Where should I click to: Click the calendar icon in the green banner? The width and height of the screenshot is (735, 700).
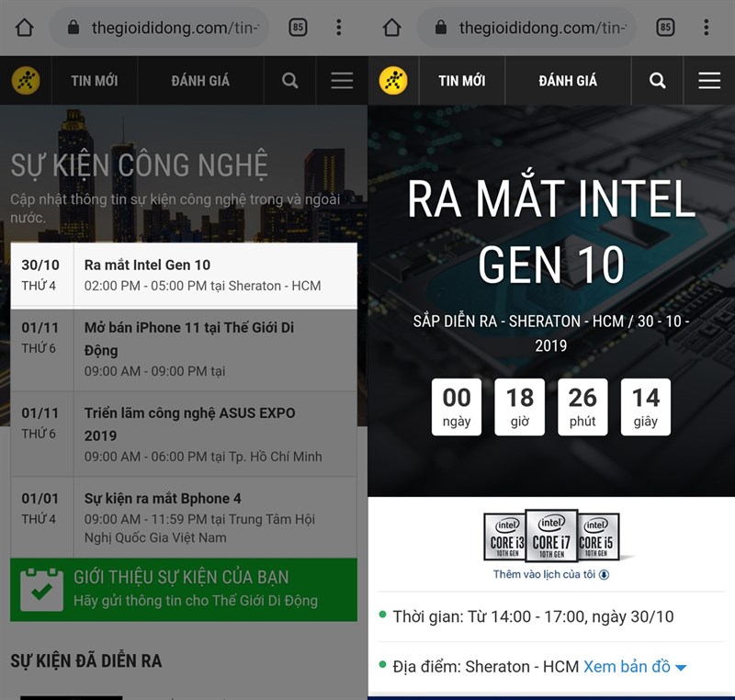(x=40, y=589)
